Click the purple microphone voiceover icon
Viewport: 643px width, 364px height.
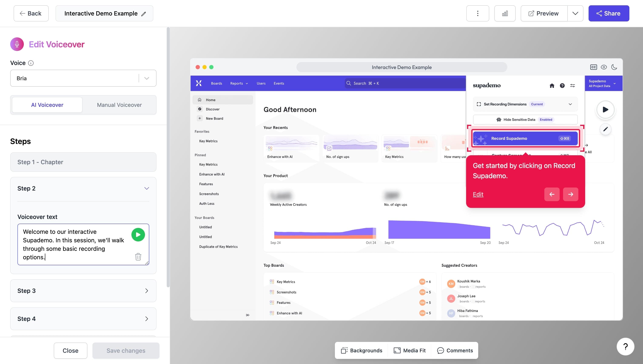(x=17, y=44)
